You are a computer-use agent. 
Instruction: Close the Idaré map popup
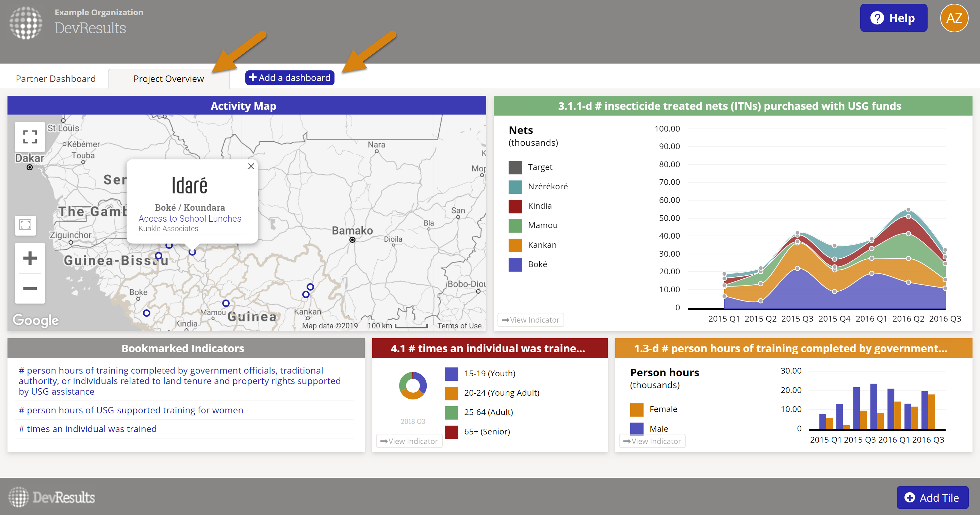pyautogui.click(x=251, y=166)
